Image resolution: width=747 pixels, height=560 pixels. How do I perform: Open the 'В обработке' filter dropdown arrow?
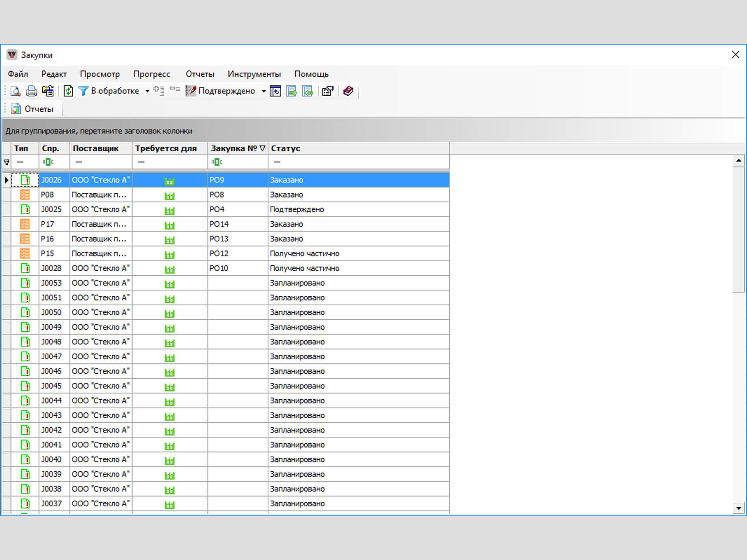147,91
